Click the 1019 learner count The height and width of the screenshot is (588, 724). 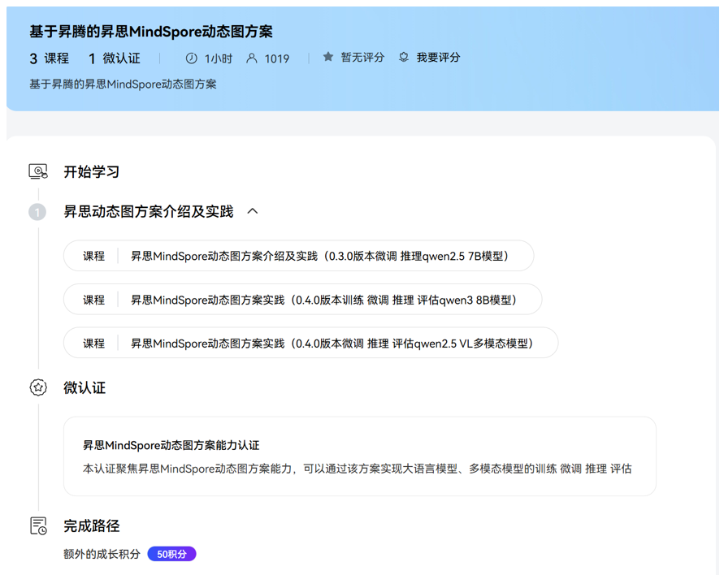pos(276,58)
